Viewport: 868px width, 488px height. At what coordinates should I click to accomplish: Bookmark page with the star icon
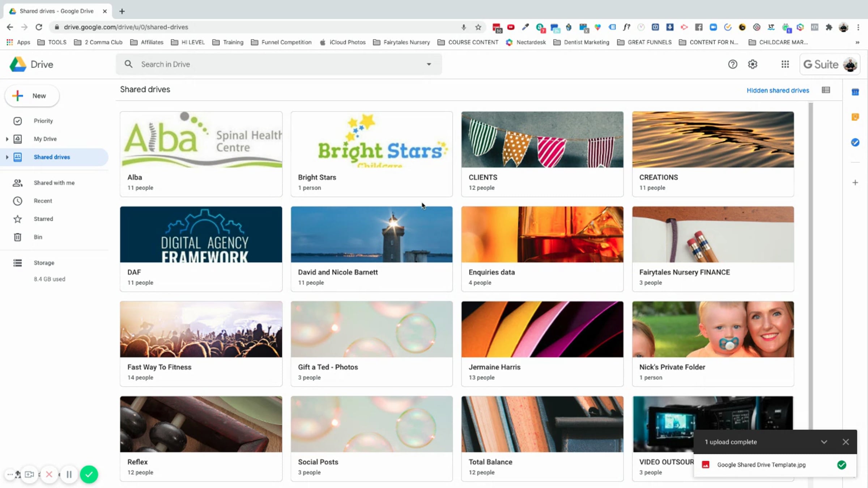coord(478,27)
